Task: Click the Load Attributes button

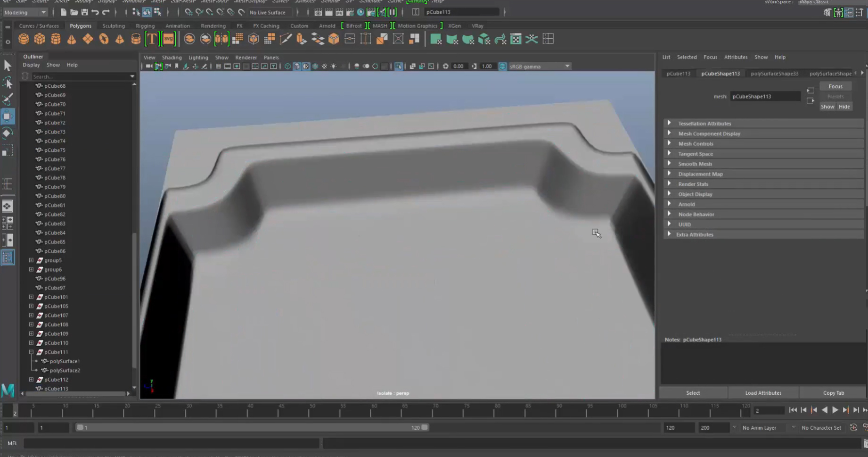Action: click(x=763, y=393)
